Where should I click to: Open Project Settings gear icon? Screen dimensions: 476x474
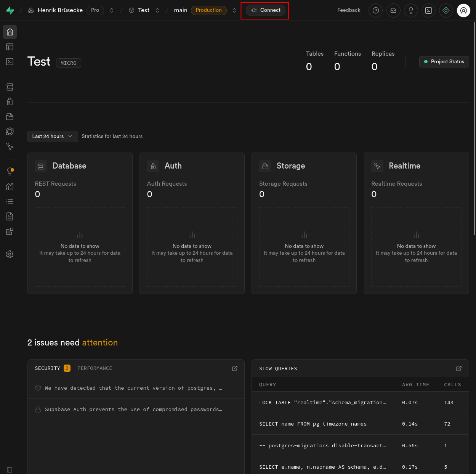click(x=10, y=254)
